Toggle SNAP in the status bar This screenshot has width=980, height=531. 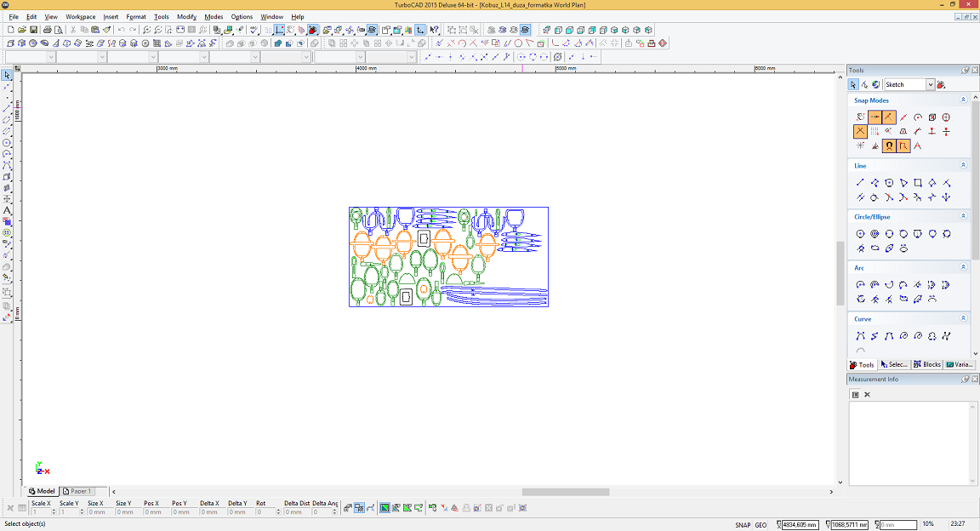[743, 525]
